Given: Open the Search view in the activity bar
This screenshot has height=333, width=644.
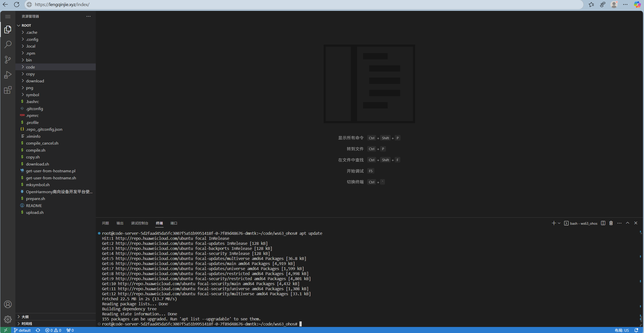Looking at the screenshot, I should [x=8, y=44].
